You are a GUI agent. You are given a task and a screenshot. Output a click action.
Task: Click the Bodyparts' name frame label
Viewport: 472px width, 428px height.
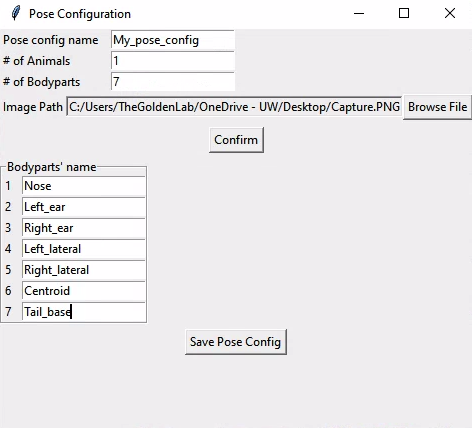(52, 167)
